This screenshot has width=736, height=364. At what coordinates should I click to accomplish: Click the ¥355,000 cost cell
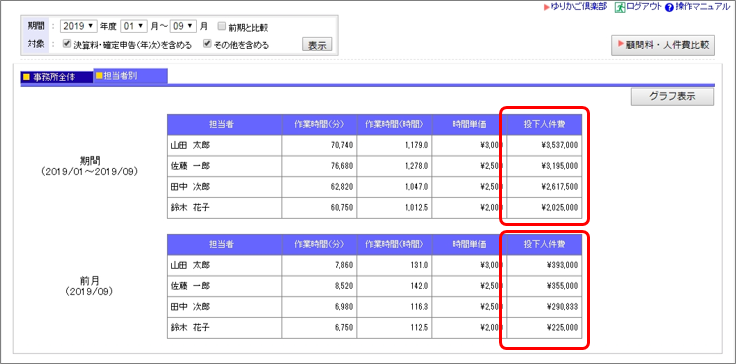(544, 286)
